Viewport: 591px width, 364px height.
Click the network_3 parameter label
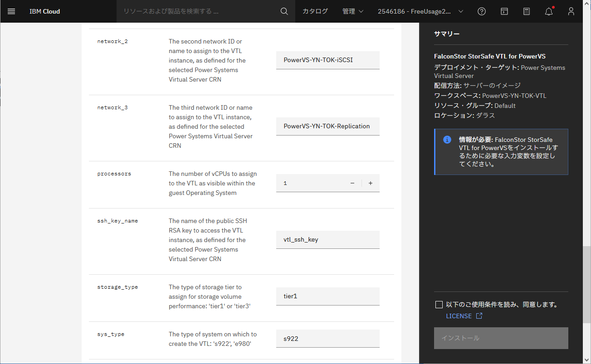click(112, 107)
